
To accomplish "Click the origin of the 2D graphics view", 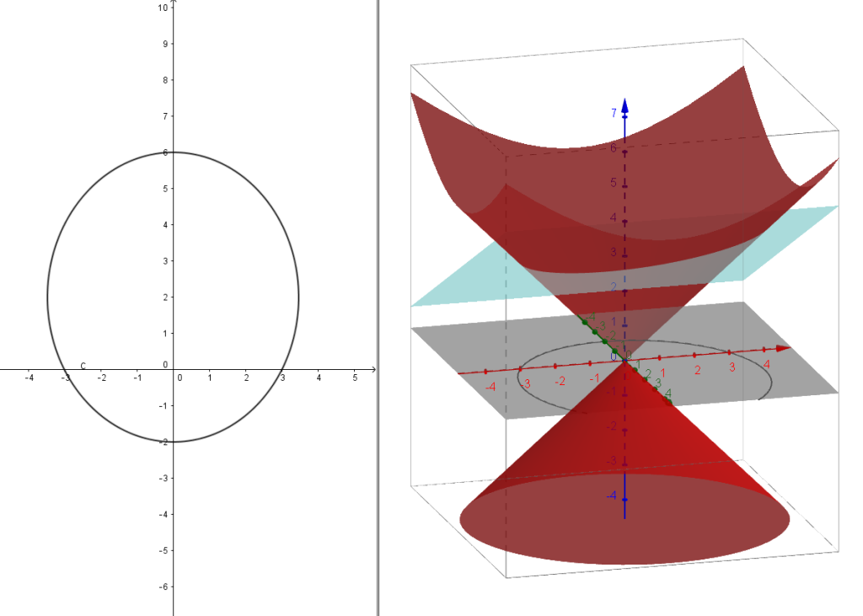I will coord(174,369).
